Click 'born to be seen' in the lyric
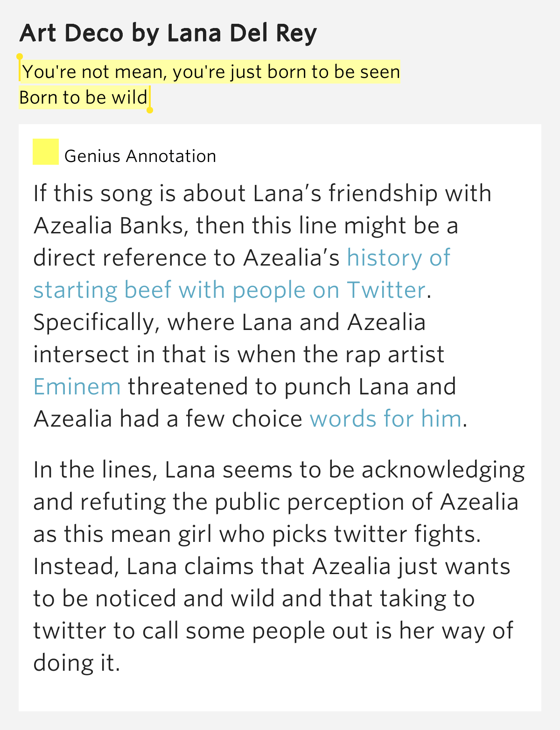The image size is (560, 730). click(x=334, y=72)
